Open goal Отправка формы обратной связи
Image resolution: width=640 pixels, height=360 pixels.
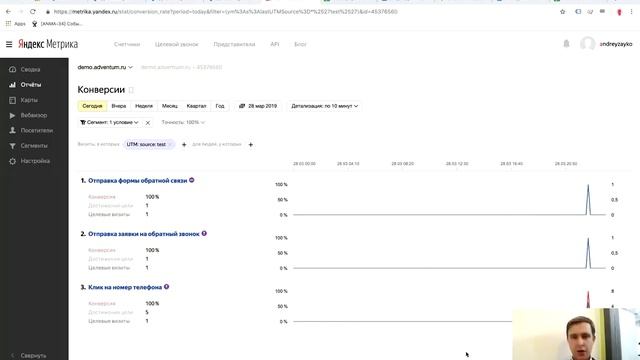pos(138,180)
